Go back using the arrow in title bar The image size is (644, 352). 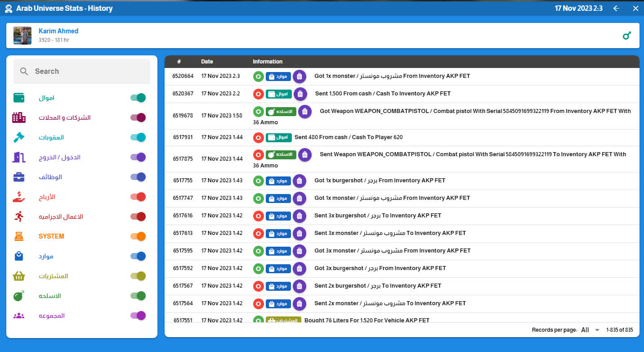click(616, 8)
